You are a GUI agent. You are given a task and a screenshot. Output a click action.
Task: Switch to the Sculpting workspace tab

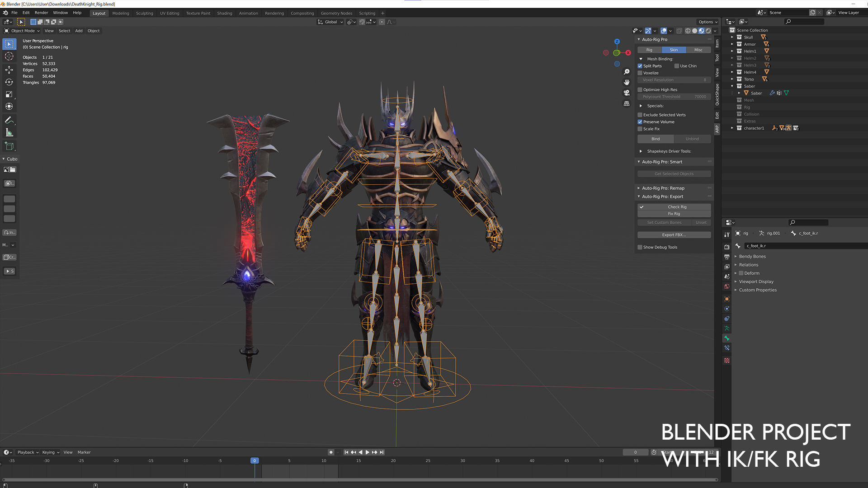(145, 13)
